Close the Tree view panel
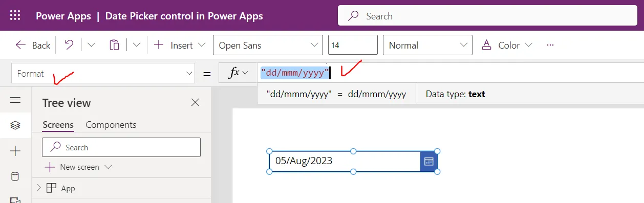 pyautogui.click(x=195, y=102)
